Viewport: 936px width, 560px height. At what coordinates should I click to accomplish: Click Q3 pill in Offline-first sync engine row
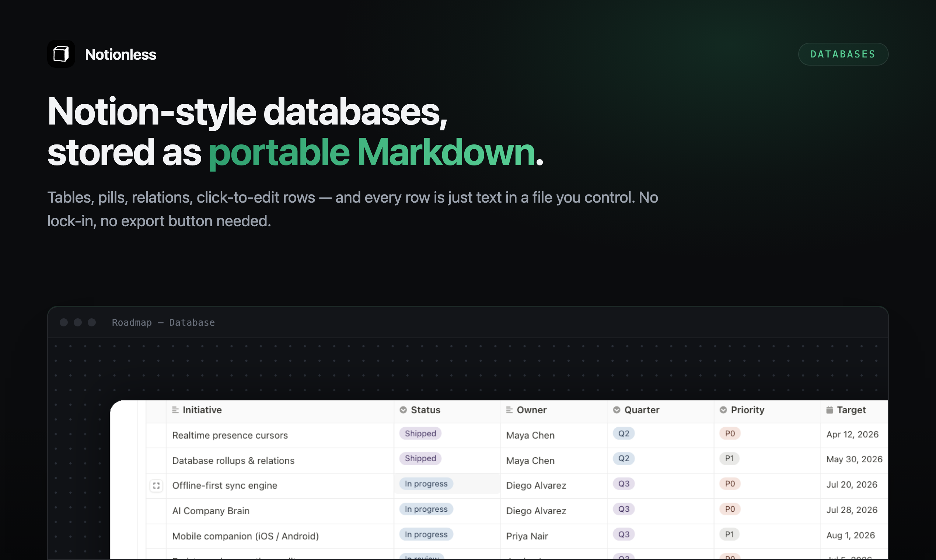click(624, 484)
